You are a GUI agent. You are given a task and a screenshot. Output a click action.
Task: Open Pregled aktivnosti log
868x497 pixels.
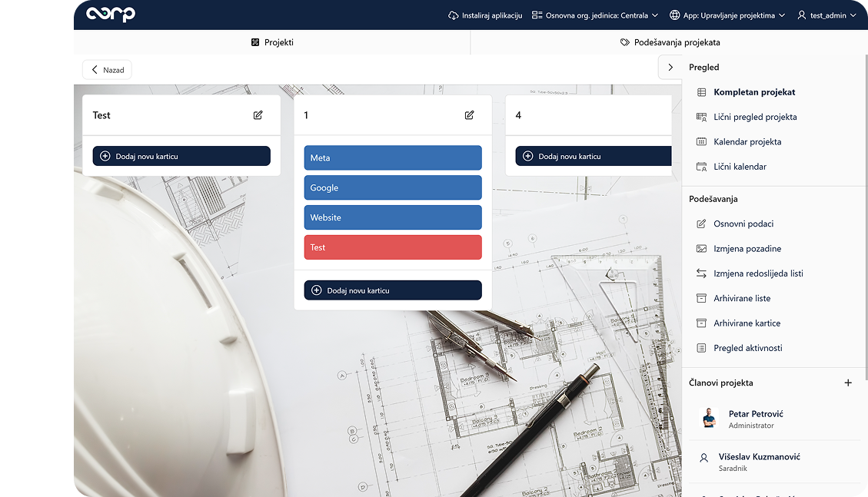point(747,348)
